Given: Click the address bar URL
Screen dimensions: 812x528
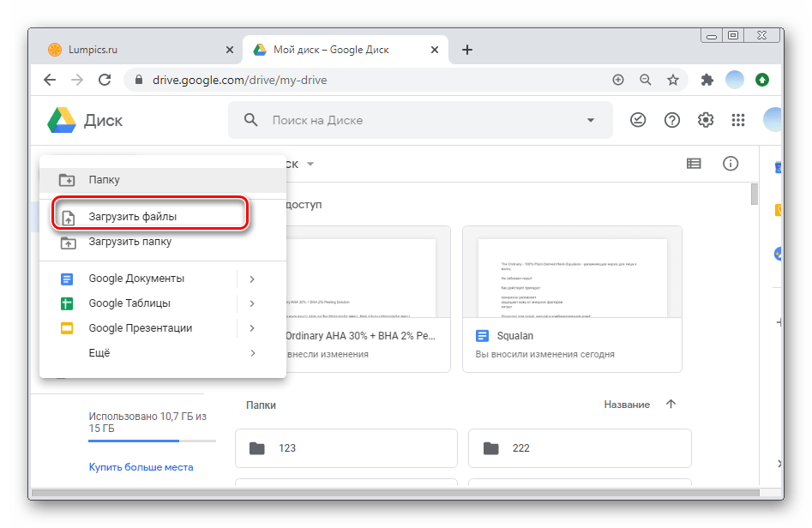Looking at the screenshot, I should click(240, 81).
